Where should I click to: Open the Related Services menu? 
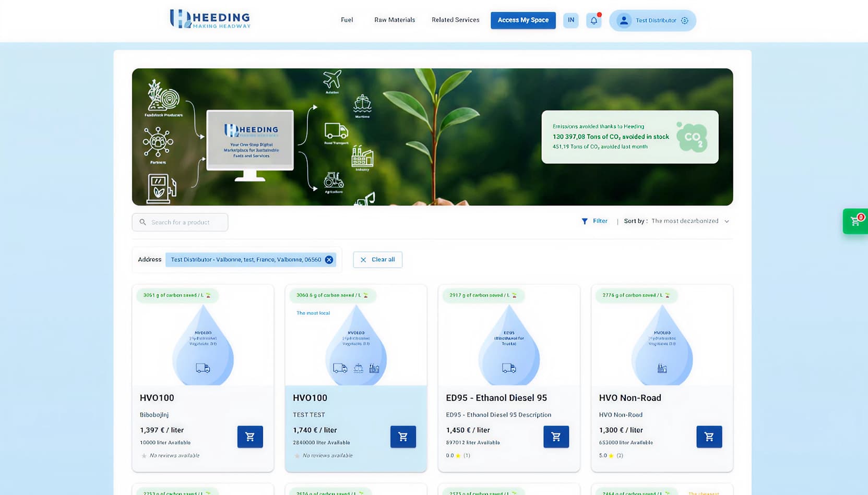(455, 20)
